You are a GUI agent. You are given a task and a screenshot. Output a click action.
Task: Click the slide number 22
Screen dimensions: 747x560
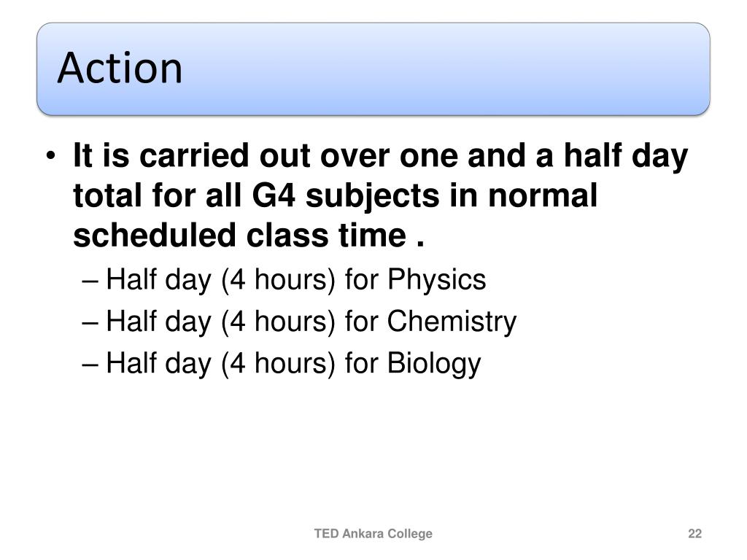click(x=695, y=534)
